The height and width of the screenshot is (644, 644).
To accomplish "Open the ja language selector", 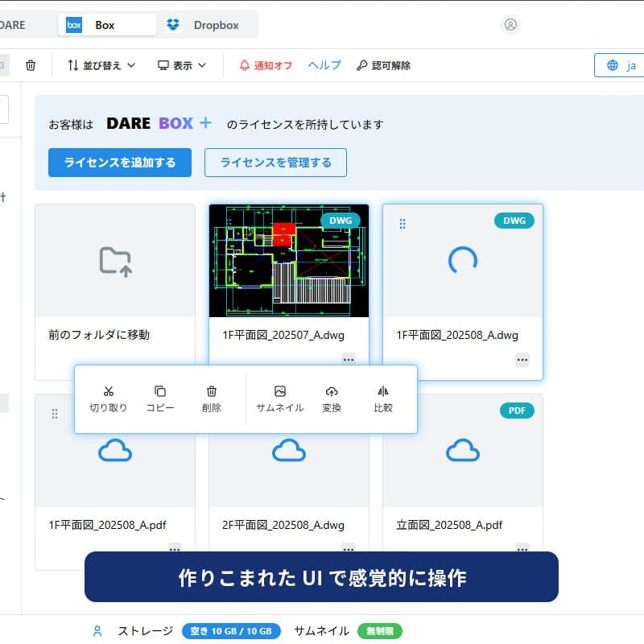I will [620, 65].
